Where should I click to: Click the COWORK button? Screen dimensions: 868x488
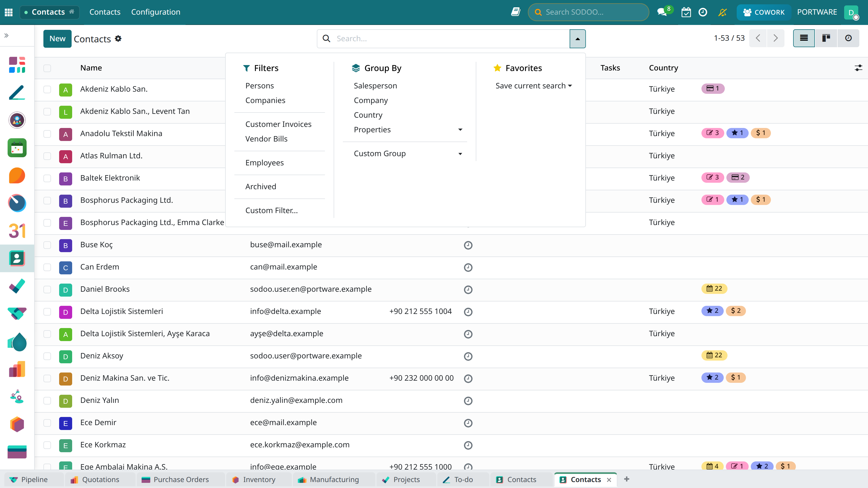pos(764,12)
